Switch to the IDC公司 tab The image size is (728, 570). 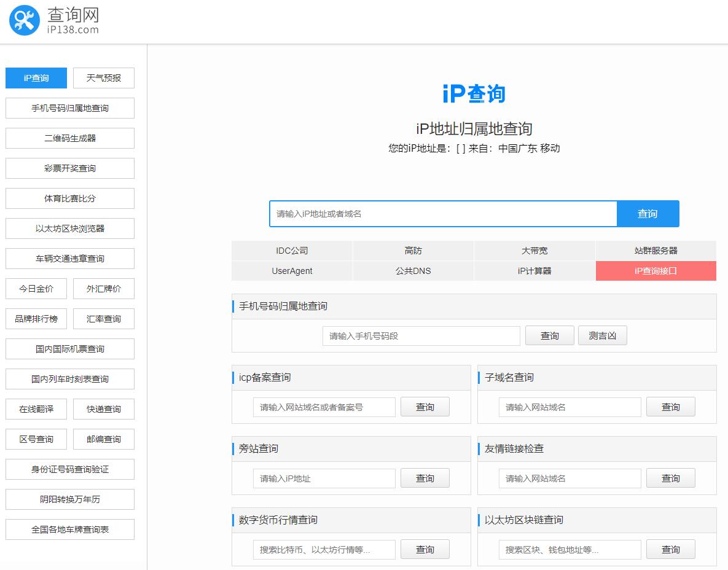coord(291,250)
